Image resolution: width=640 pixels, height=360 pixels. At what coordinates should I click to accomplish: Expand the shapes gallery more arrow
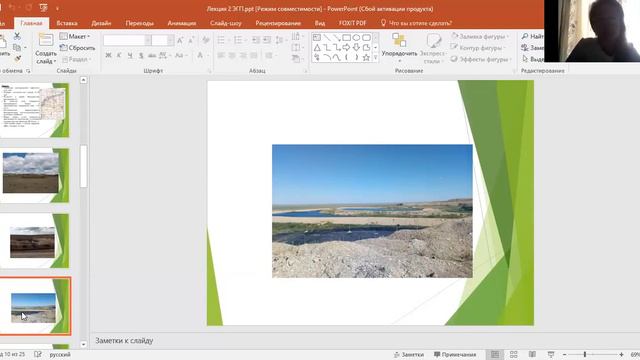(376, 58)
